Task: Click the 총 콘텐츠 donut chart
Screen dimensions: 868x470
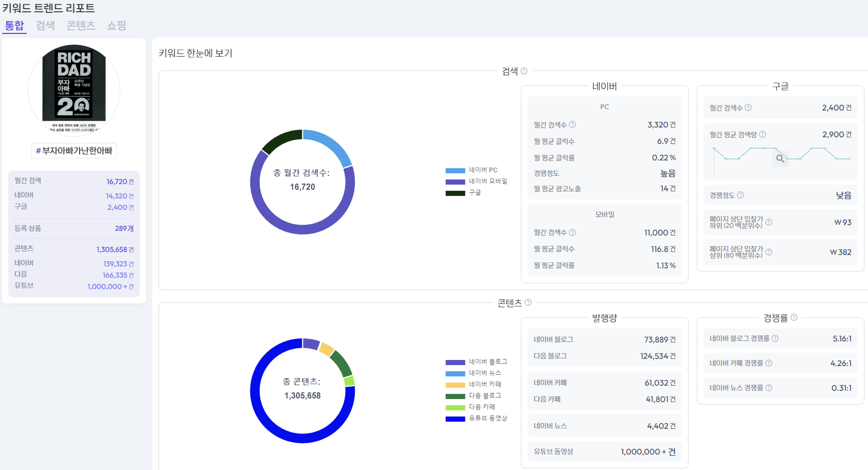Action: pyautogui.click(x=302, y=391)
